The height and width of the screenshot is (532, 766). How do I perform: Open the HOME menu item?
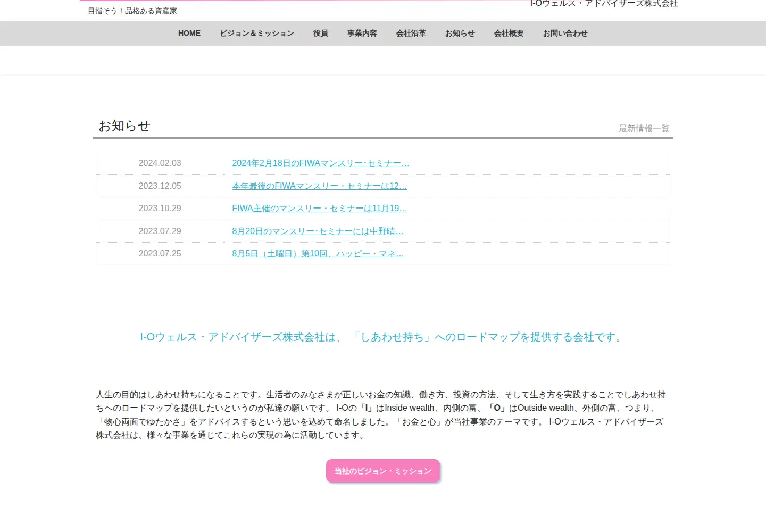pyautogui.click(x=189, y=33)
